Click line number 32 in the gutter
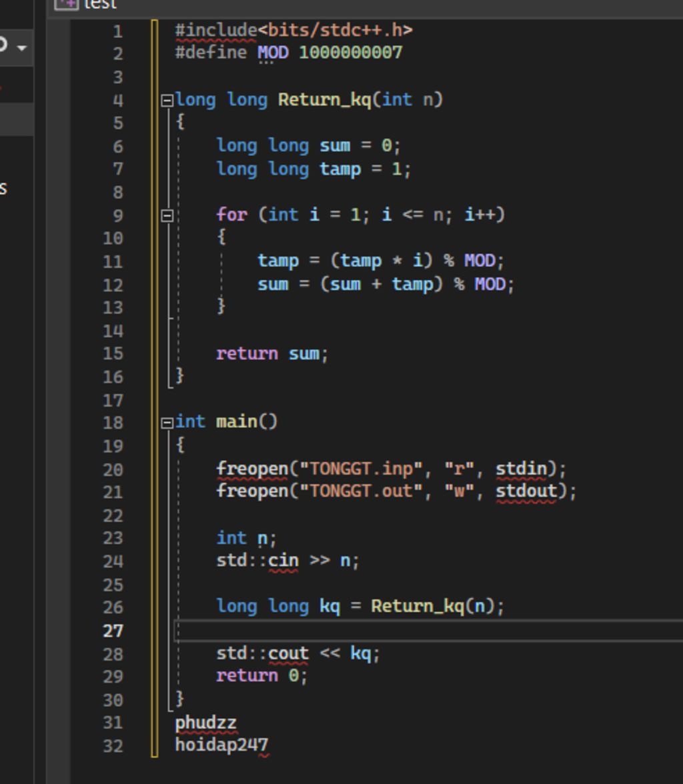This screenshot has width=683, height=784. point(113,745)
